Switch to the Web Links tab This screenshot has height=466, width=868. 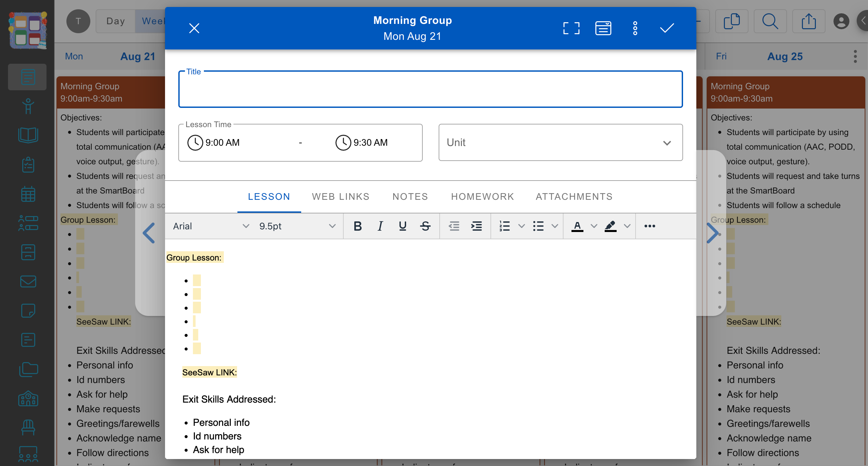[341, 196]
